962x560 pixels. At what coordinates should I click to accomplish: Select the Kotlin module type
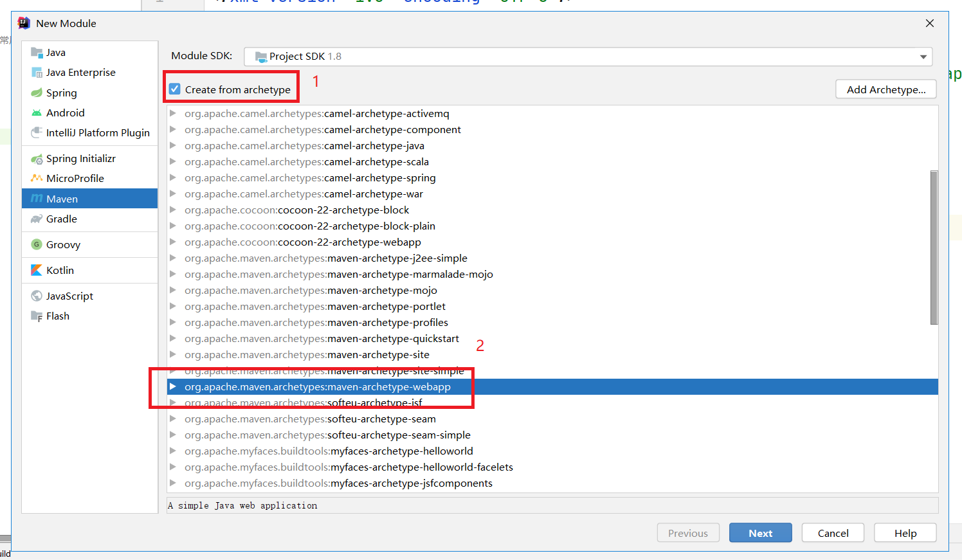pos(90,270)
